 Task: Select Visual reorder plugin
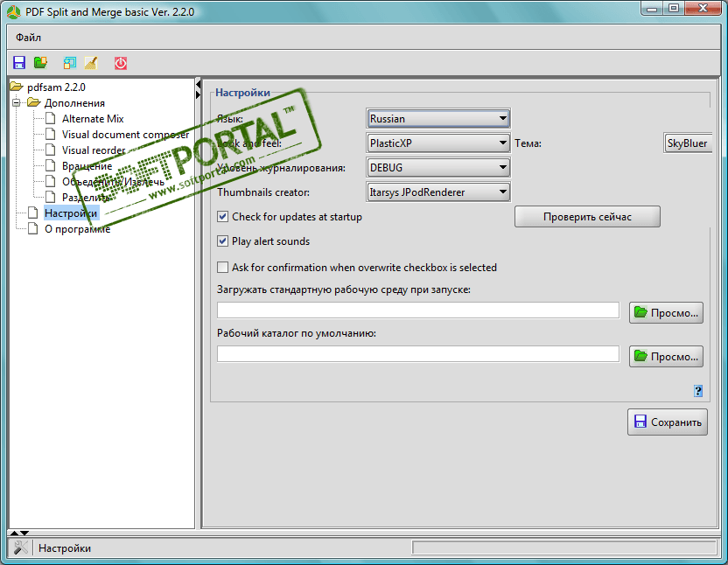94,150
